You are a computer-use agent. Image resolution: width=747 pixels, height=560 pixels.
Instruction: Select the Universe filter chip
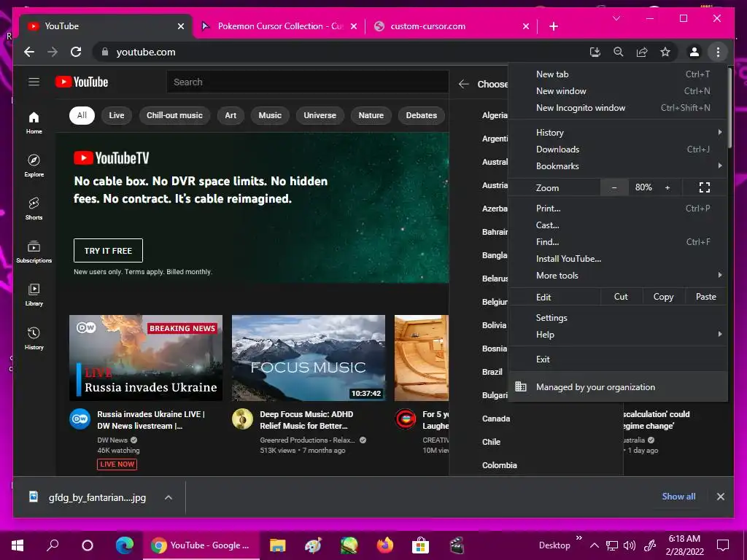[x=320, y=115]
